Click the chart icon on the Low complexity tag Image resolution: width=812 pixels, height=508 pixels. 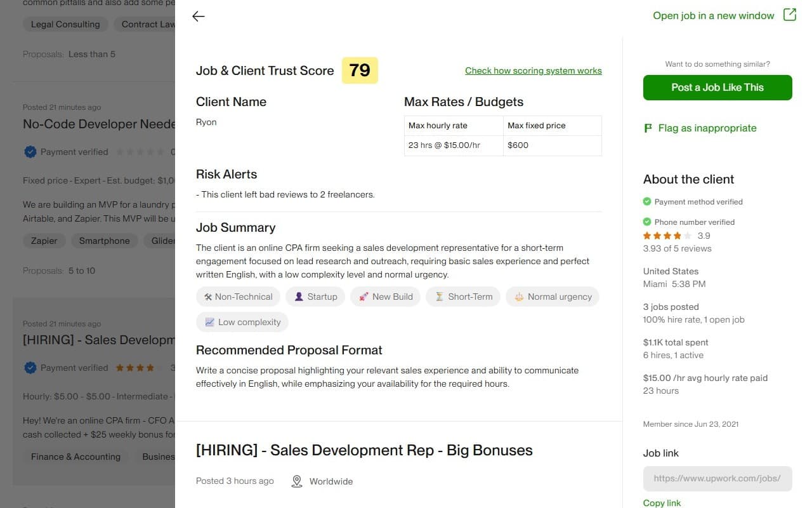click(209, 322)
